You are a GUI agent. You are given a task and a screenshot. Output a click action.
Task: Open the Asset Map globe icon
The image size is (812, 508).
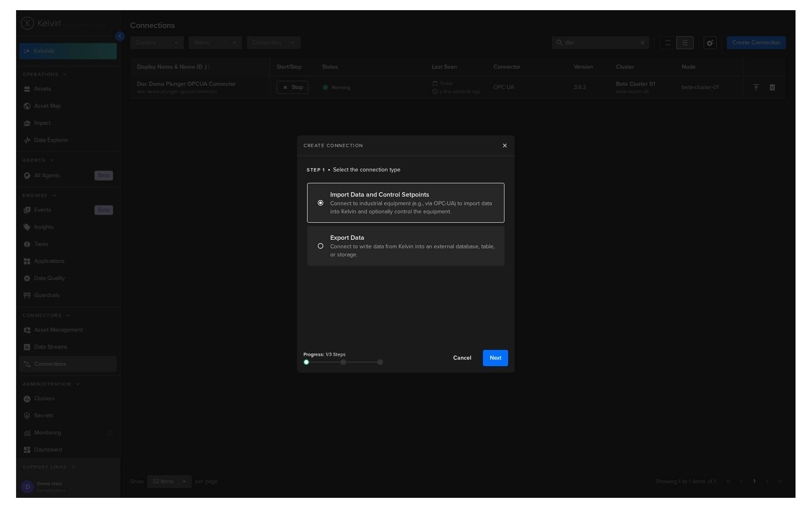pos(27,106)
